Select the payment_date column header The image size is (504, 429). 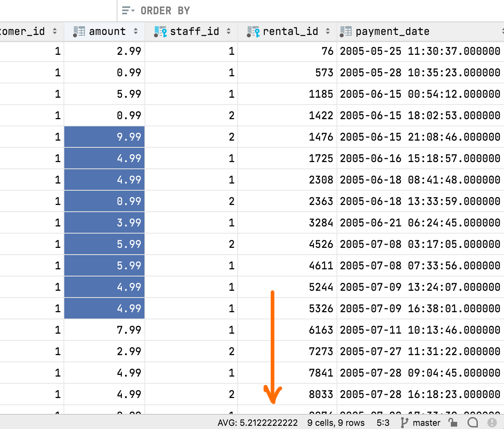pos(392,31)
